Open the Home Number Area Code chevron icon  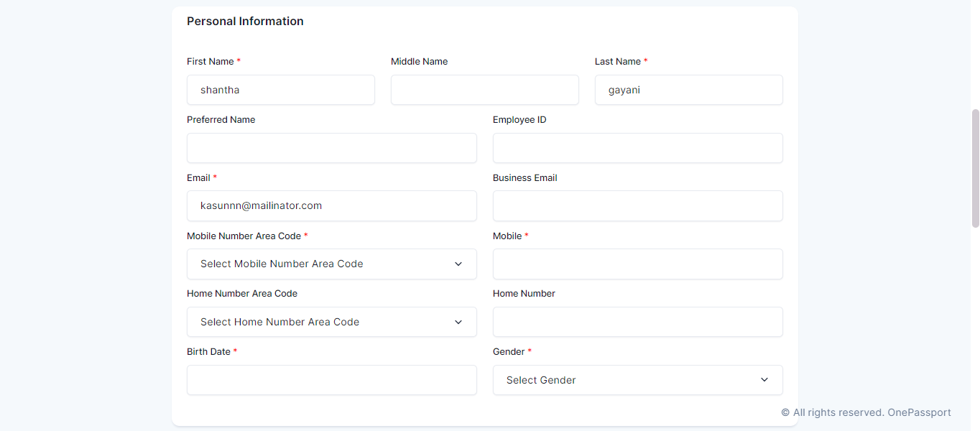click(x=458, y=322)
